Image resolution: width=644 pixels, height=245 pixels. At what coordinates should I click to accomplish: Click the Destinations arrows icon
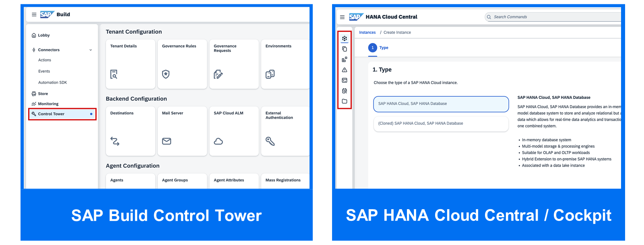115,141
